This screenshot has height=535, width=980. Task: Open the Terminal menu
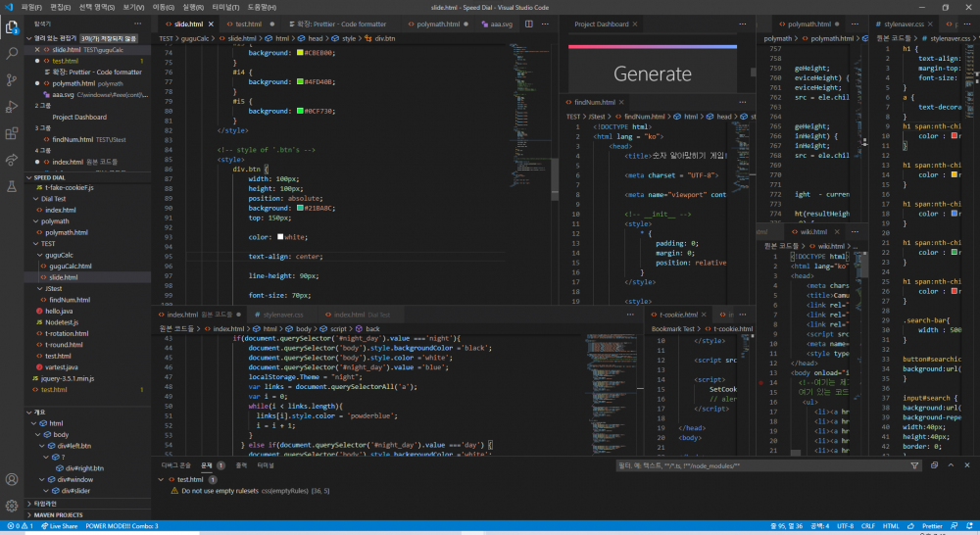(225, 8)
